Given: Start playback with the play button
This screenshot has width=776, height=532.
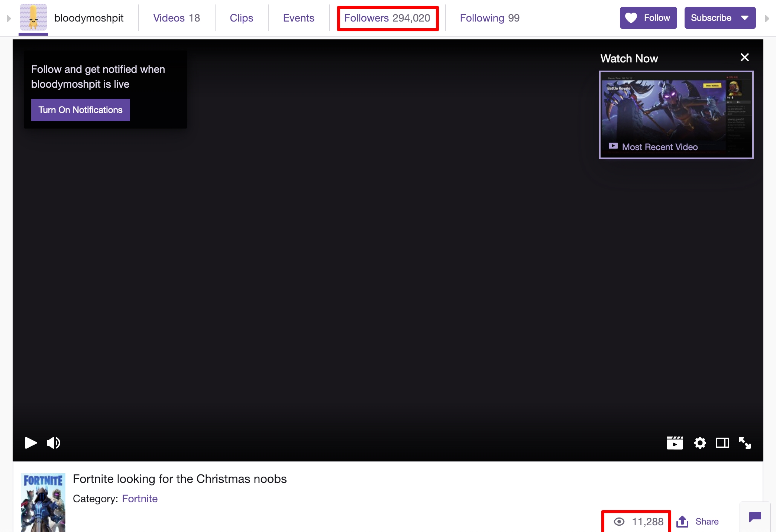Looking at the screenshot, I should (31, 443).
